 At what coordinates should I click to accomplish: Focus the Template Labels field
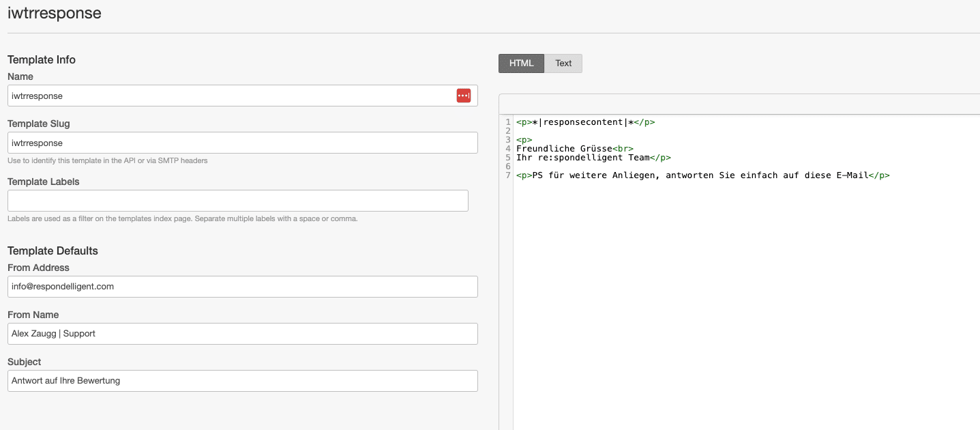(237, 201)
